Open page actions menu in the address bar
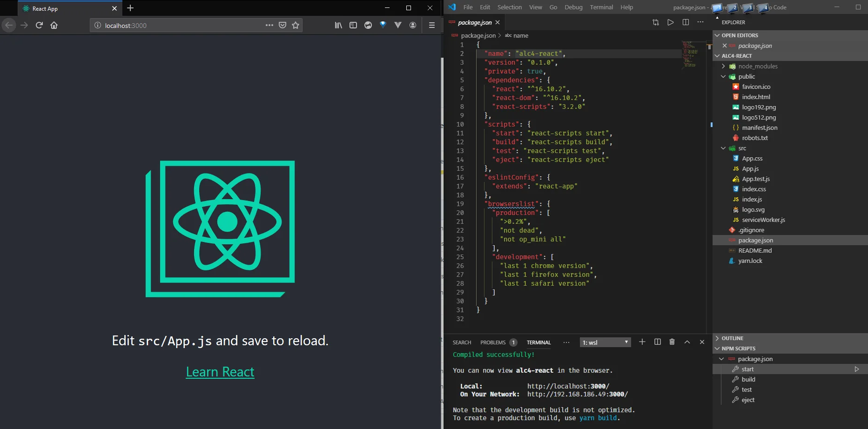The height and width of the screenshot is (429, 868). click(x=269, y=25)
